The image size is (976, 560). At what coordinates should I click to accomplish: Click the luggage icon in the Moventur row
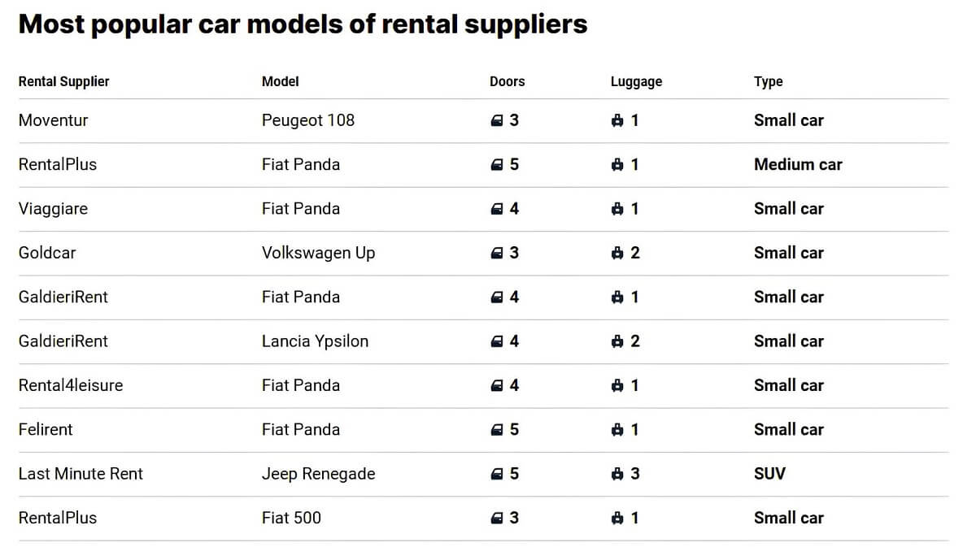pyautogui.click(x=617, y=120)
